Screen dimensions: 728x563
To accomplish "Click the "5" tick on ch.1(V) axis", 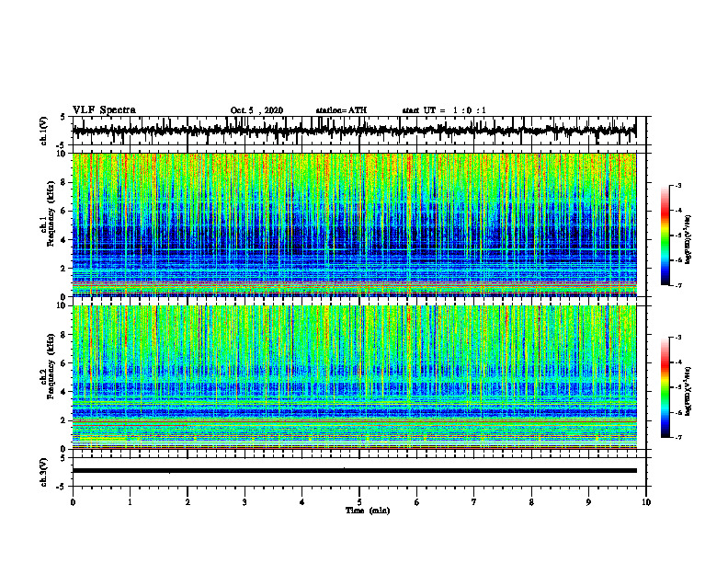I will click(63, 118).
